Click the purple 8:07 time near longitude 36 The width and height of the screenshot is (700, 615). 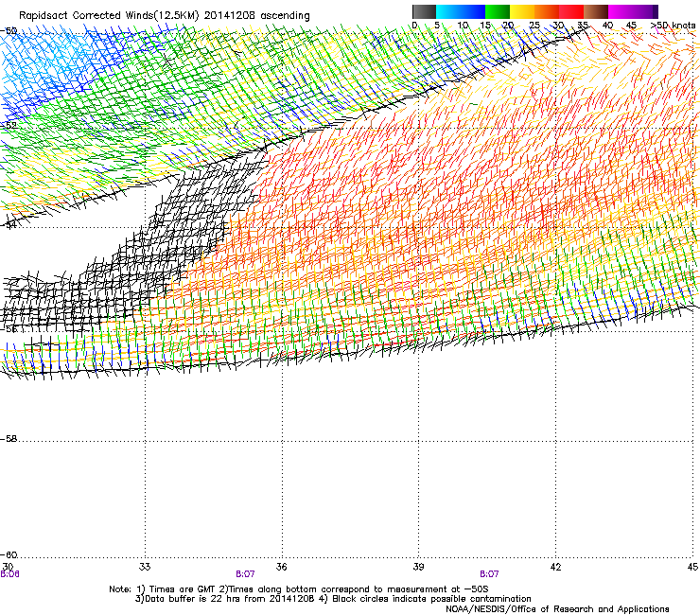(245, 574)
